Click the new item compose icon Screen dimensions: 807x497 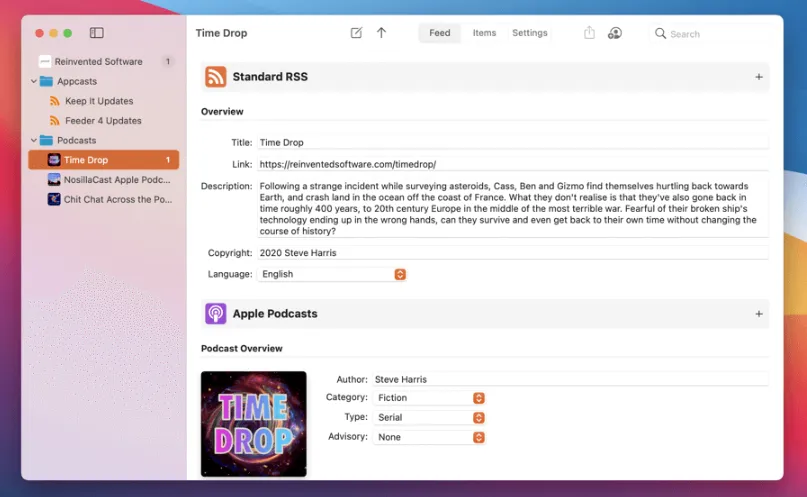(356, 33)
